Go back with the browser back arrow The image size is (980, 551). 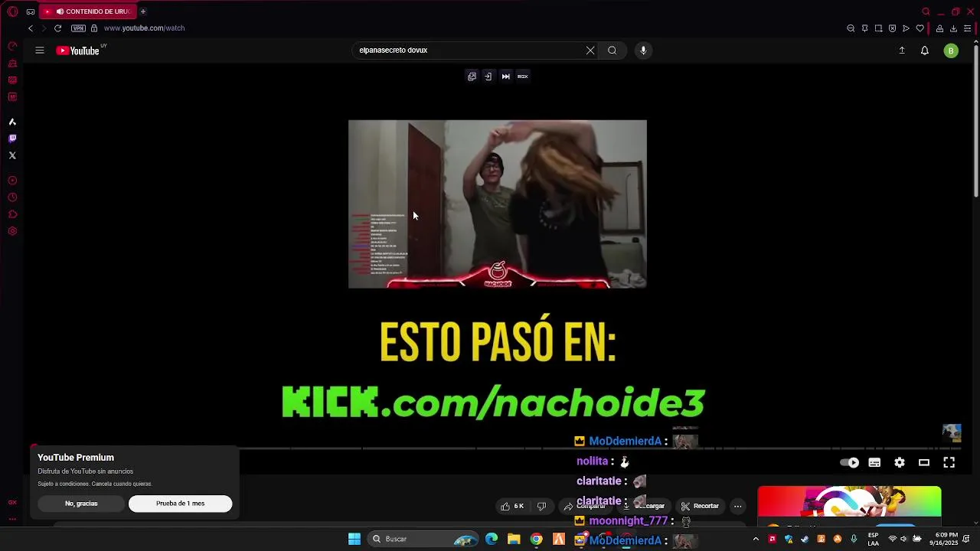(31, 28)
